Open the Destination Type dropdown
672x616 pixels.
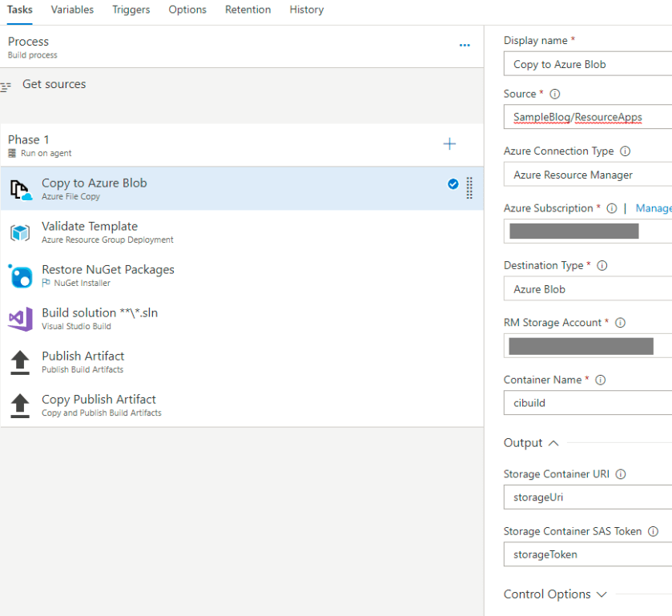pos(589,289)
